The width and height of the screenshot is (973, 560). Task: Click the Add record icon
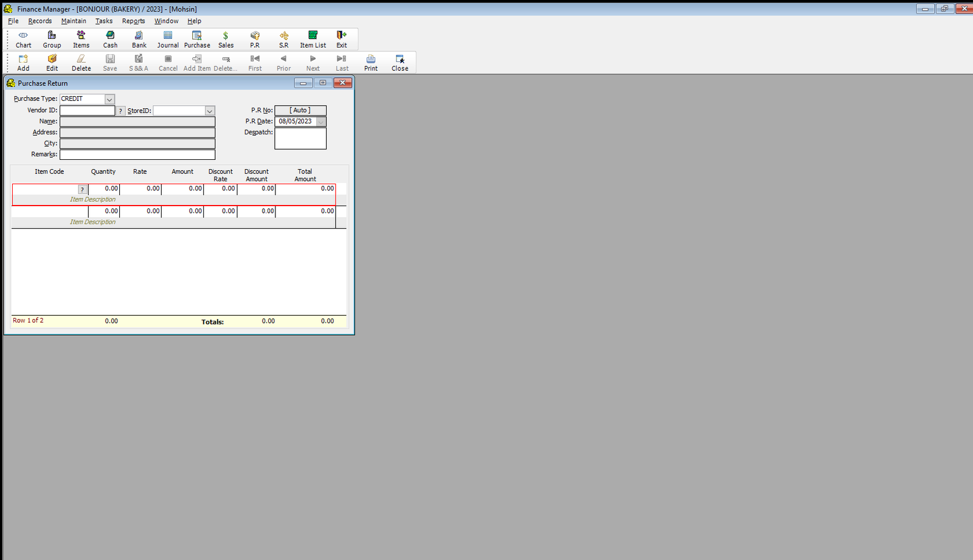pos(23,62)
